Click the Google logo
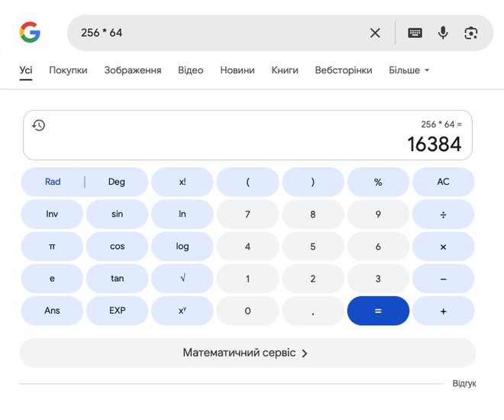Screen dimensions: 504x420 pyautogui.click(x=30, y=32)
